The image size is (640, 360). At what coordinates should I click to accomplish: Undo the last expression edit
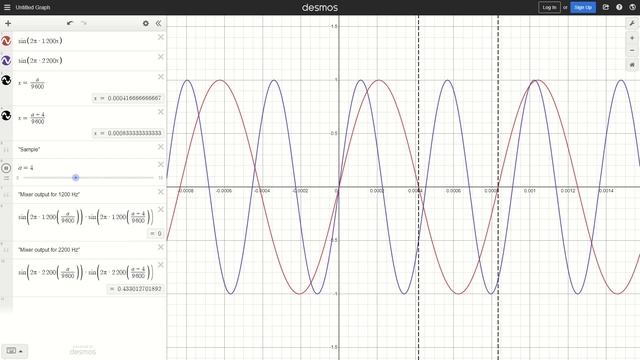pos(70,23)
